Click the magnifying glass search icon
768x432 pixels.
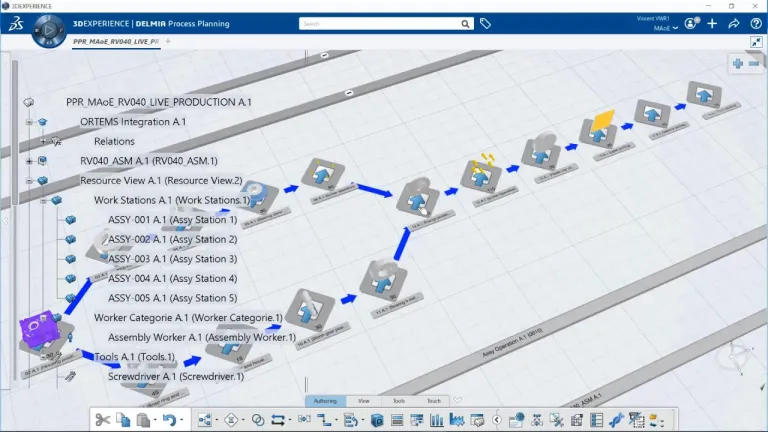click(x=465, y=24)
